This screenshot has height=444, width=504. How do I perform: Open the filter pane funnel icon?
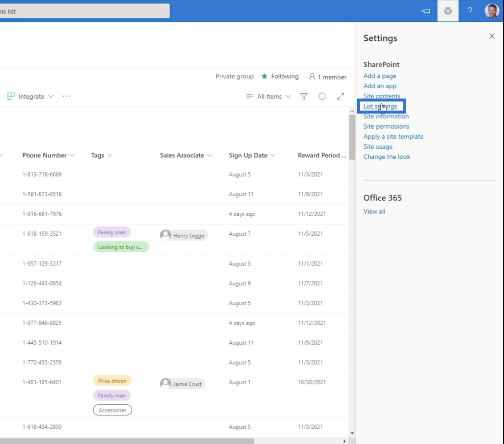(x=304, y=96)
